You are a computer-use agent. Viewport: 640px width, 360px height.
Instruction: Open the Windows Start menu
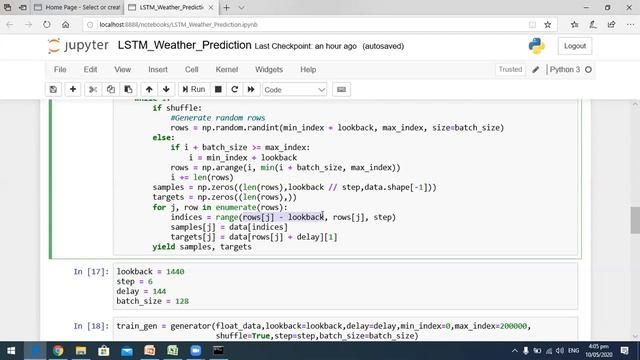tap(11, 351)
